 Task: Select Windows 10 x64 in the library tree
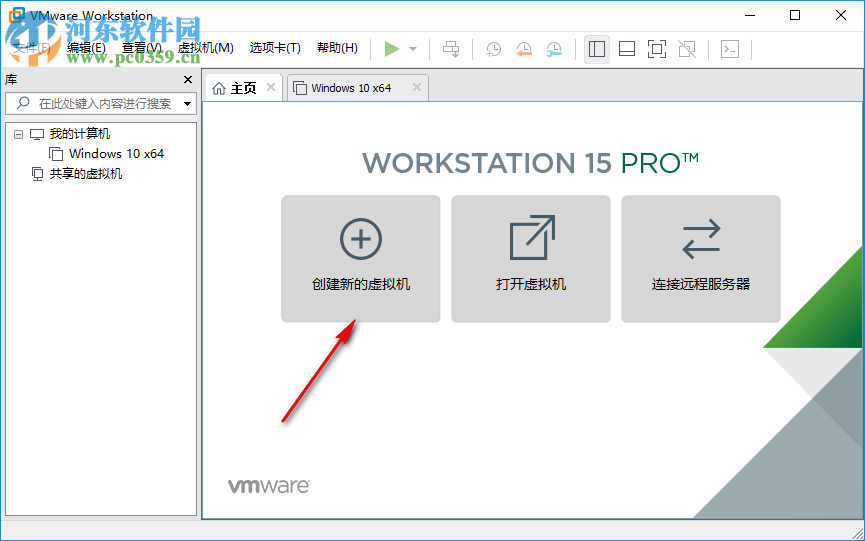pos(116,153)
